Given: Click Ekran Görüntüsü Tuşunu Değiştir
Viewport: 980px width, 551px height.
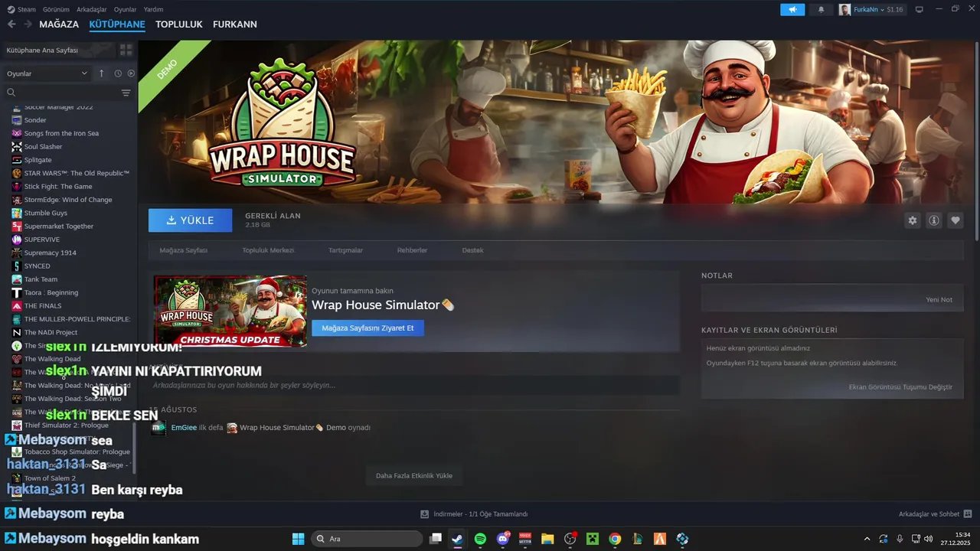Looking at the screenshot, I should point(900,387).
